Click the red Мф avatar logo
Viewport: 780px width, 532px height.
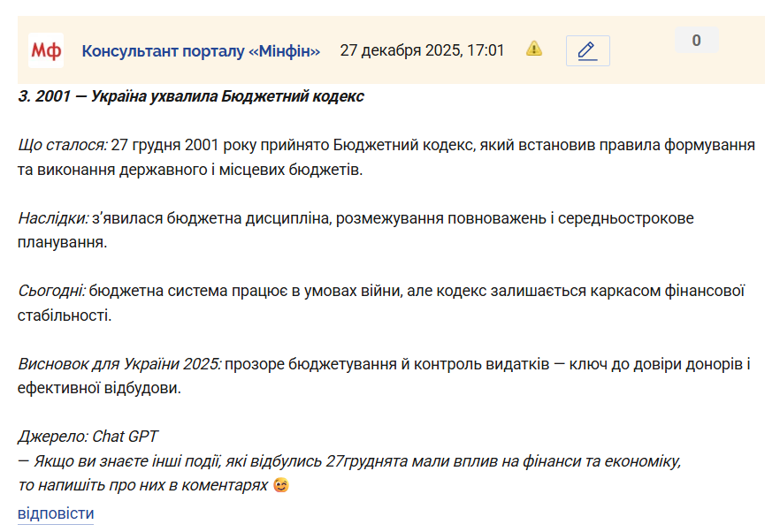click(46, 50)
